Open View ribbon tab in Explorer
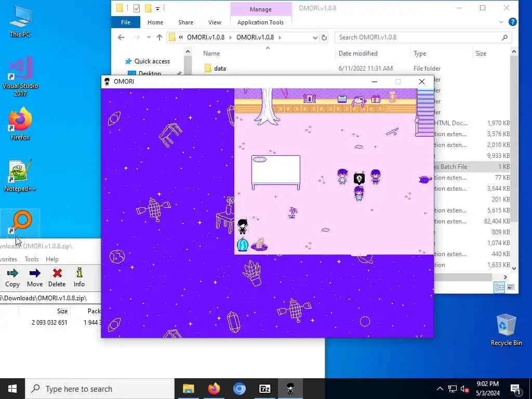 point(215,22)
